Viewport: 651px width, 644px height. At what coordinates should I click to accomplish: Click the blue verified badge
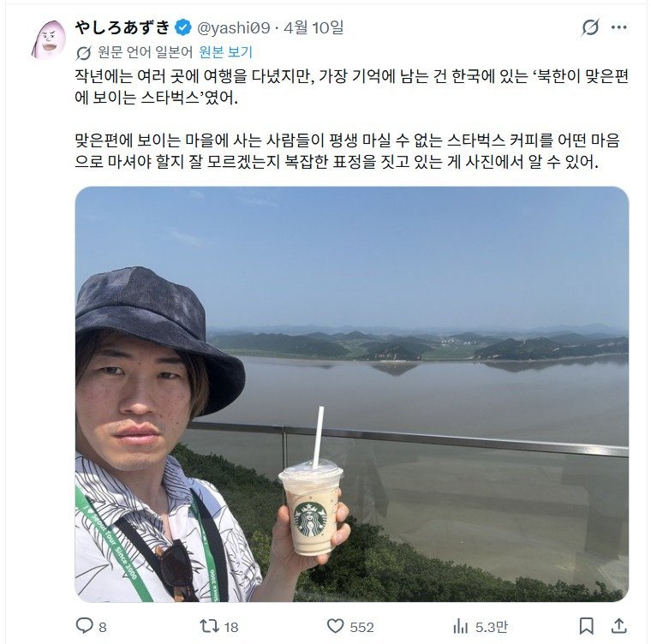pyautogui.click(x=182, y=27)
